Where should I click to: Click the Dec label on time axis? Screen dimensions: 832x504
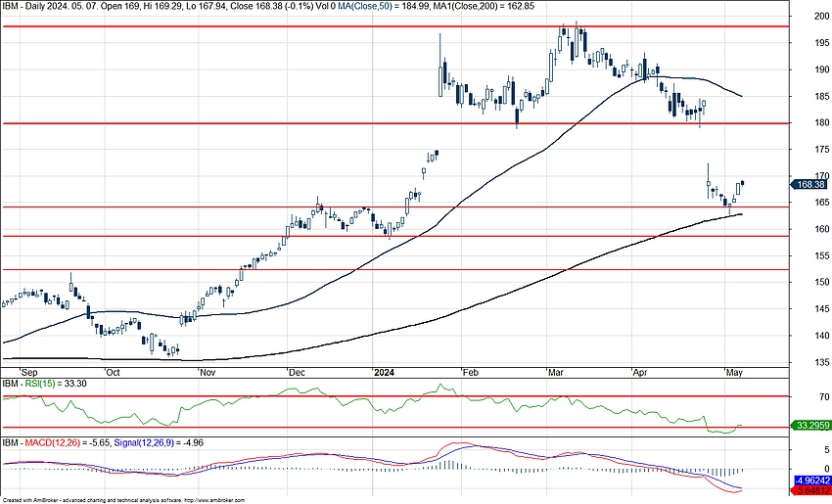pos(297,373)
